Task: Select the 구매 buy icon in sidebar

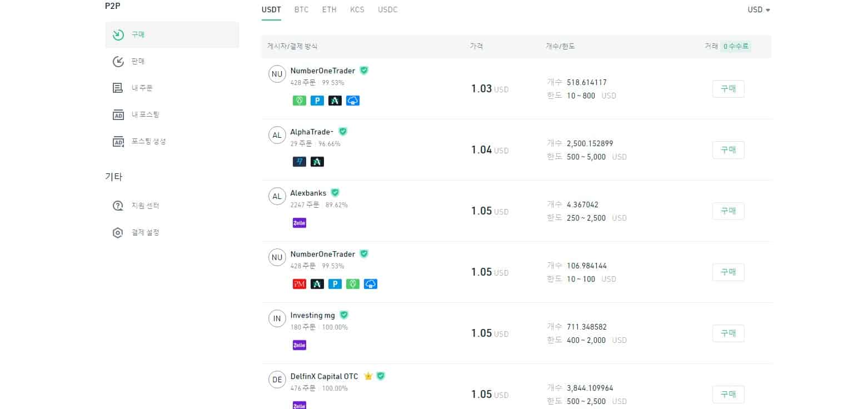Action: [118, 34]
